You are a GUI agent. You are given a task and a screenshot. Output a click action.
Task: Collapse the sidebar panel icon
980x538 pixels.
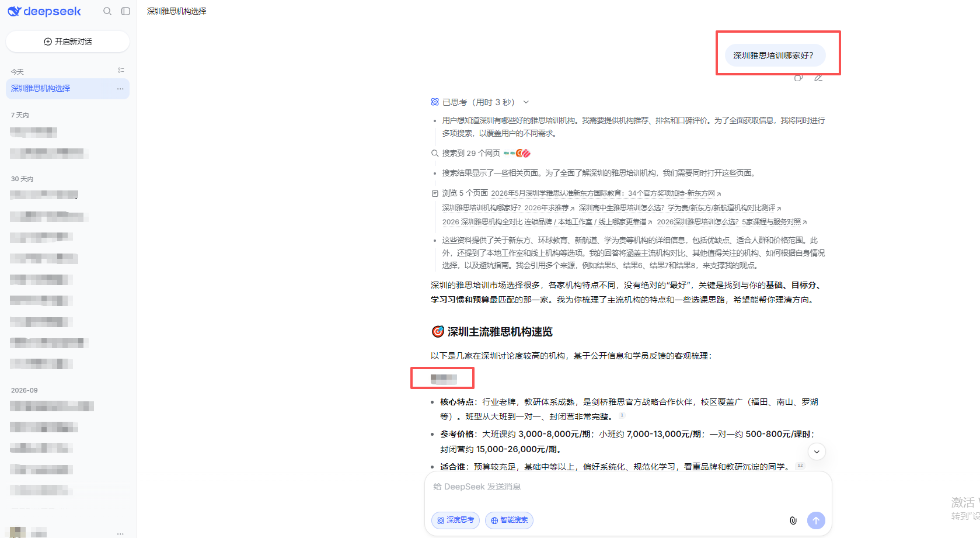pyautogui.click(x=125, y=11)
